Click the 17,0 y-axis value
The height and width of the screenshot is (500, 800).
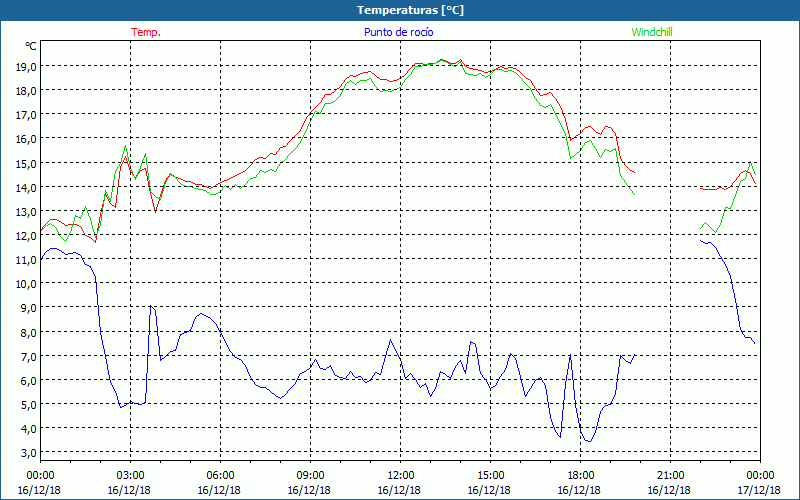(x=26, y=115)
